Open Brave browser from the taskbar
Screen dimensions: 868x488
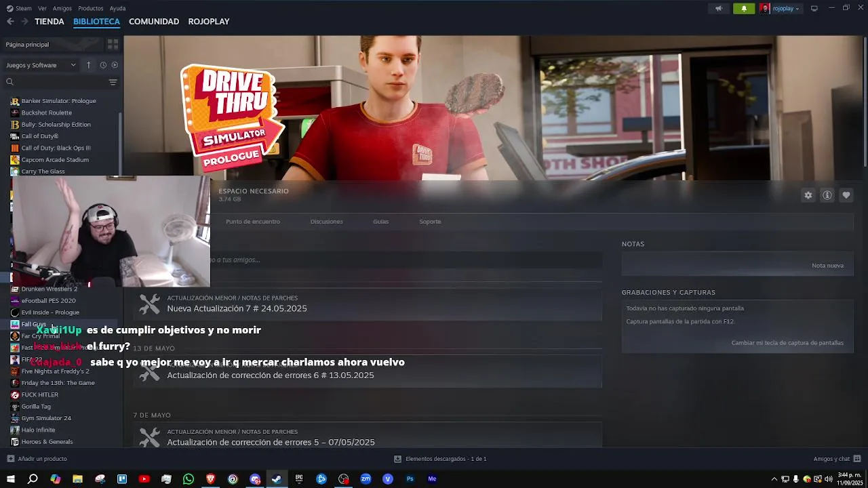click(210, 479)
